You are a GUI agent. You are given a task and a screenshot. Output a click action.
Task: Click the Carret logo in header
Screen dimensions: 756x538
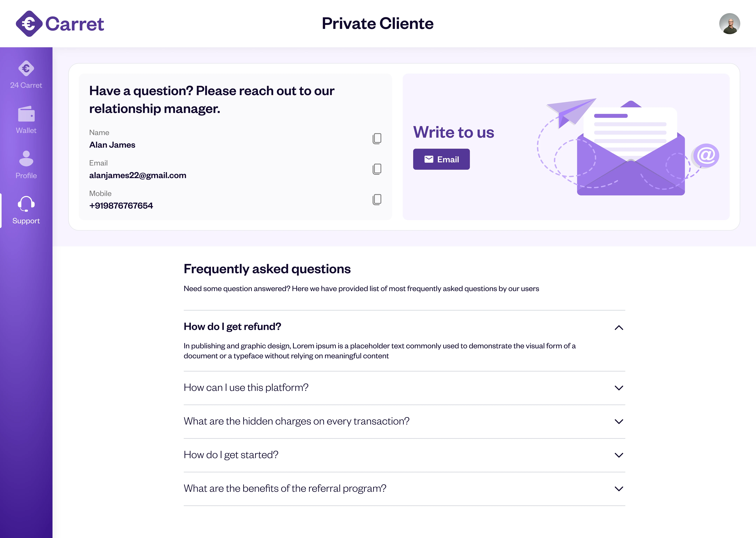[60, 23]
